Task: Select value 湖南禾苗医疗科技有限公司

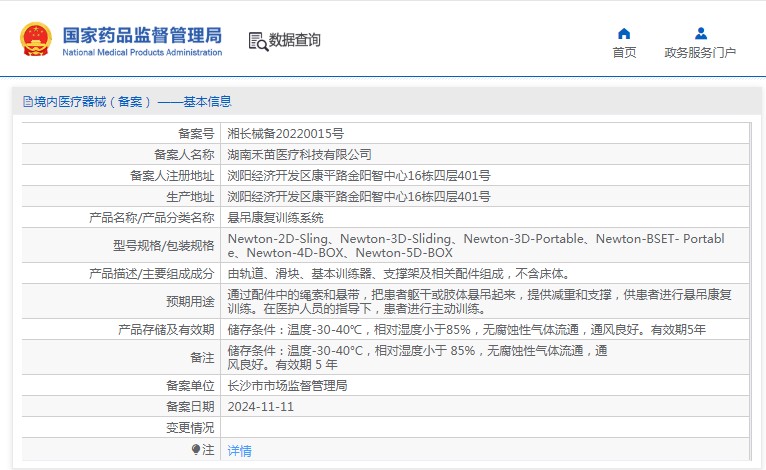Action: coord(299,154)
